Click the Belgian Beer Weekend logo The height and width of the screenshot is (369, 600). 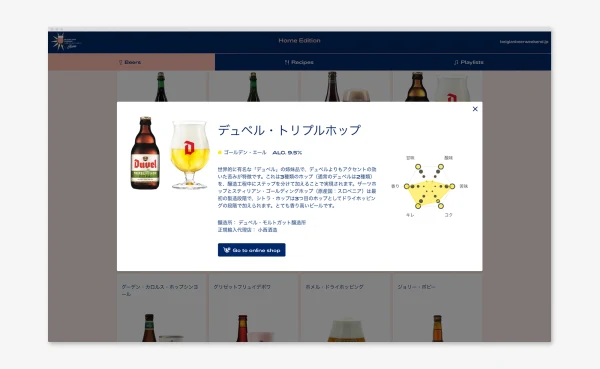point(66,42)
